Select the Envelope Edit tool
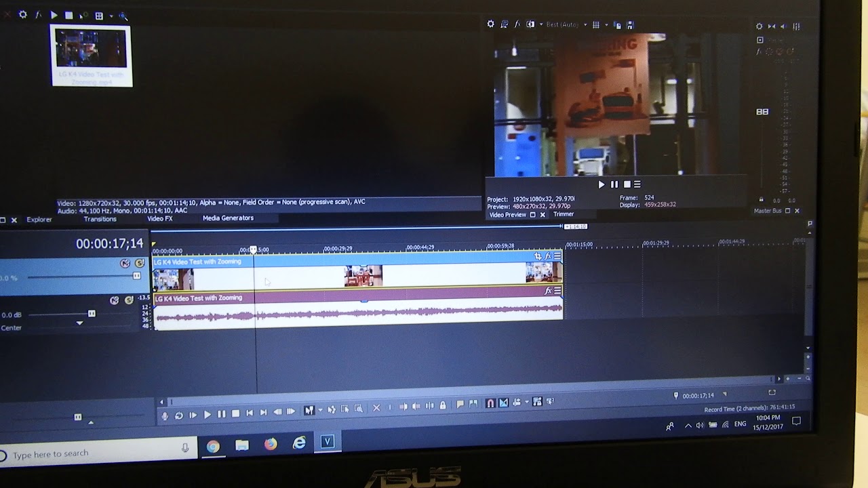 (332, 409)
